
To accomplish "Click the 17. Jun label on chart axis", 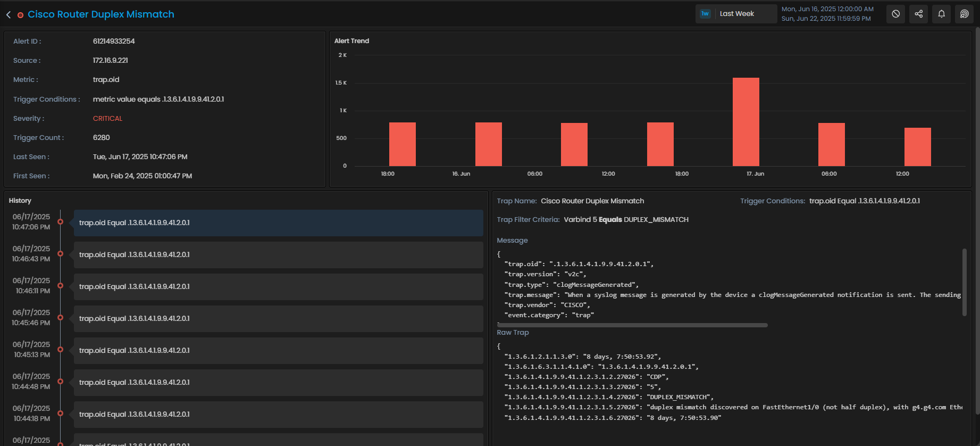I will 755,174.
